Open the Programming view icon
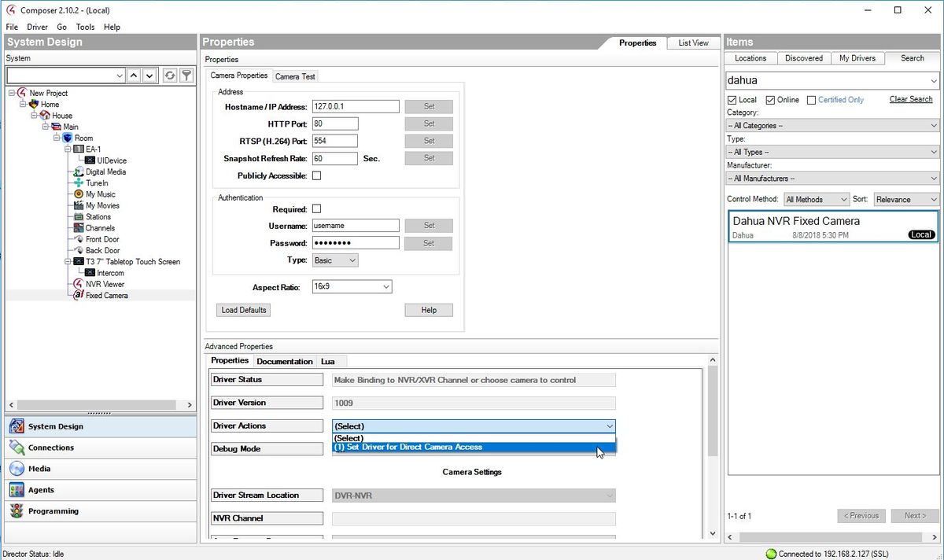This screenshot has width=944, height=560. (17, 511)
